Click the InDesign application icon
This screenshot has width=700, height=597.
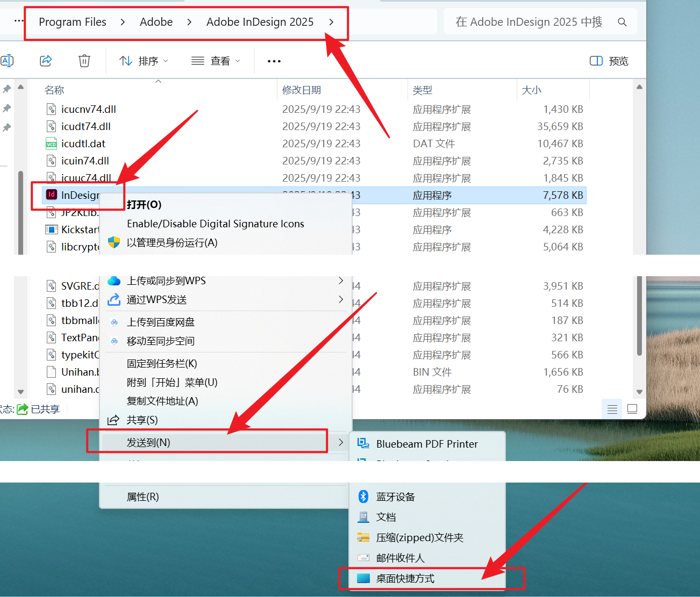tap(52, 195)
